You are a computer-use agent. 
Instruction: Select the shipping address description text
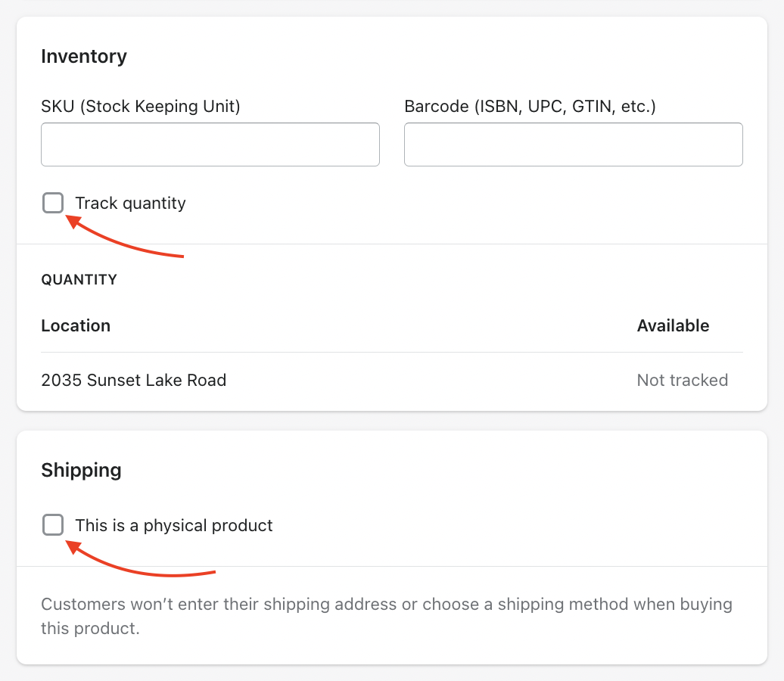[387, 616]
